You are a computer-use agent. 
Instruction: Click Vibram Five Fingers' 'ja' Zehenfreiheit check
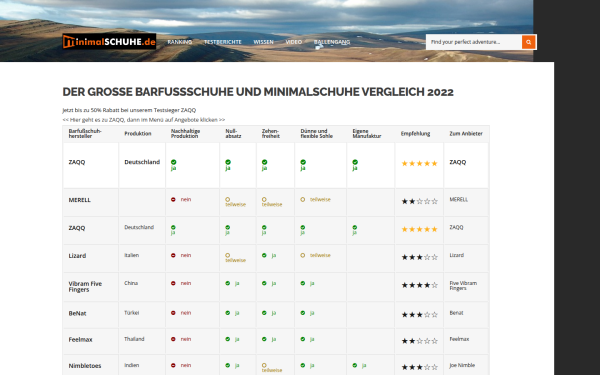click(264, 283)
